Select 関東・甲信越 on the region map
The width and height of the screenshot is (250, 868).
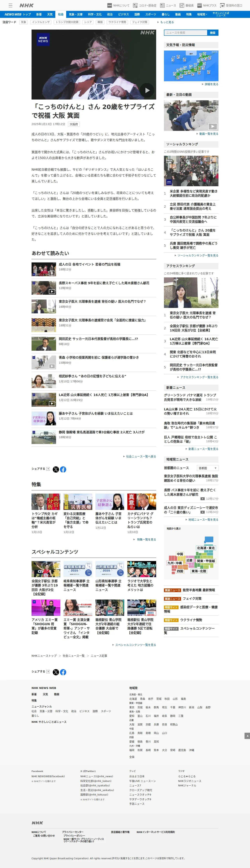click(206, 561)
